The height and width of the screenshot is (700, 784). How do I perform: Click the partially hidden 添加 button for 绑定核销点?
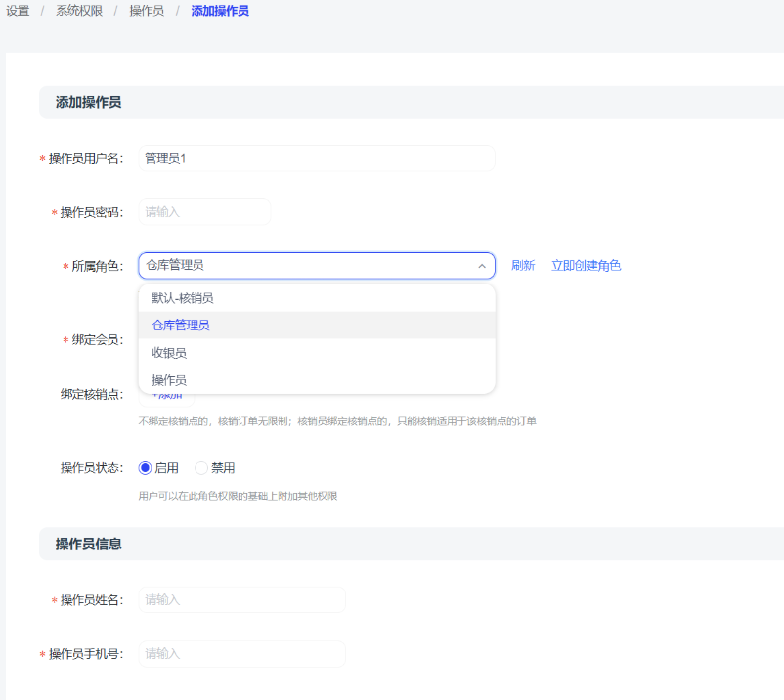pyautogui.click(x=167, y=396)
